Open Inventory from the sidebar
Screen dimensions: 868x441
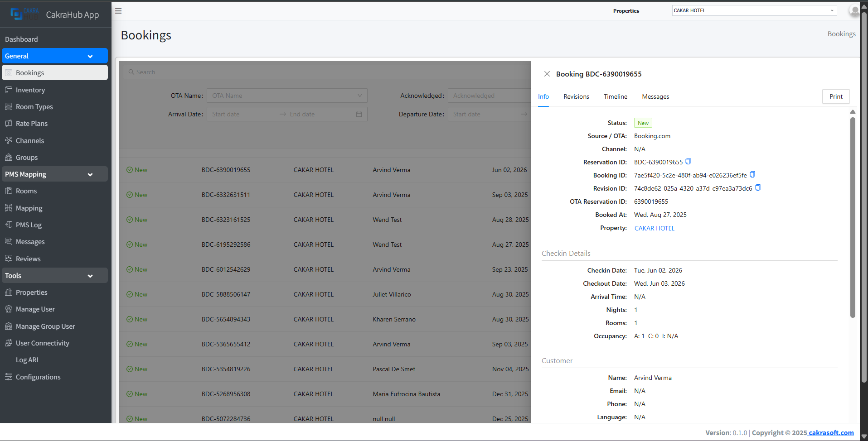coord(30,90)
